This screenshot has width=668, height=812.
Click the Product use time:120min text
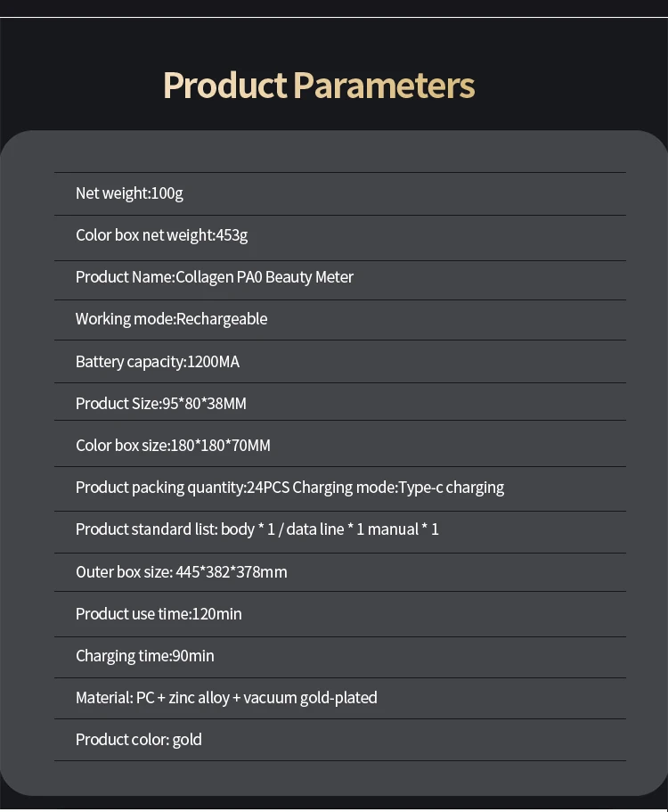coord(159,614)
